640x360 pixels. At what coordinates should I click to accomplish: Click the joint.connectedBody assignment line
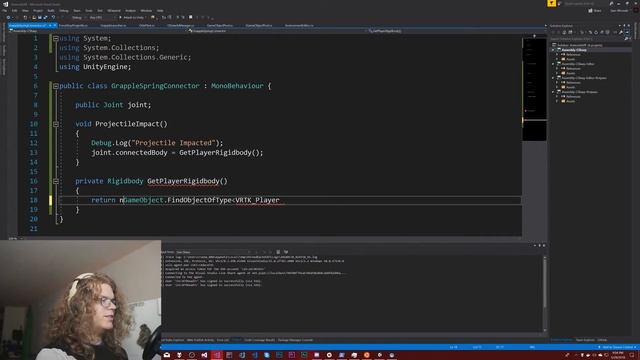177,153
